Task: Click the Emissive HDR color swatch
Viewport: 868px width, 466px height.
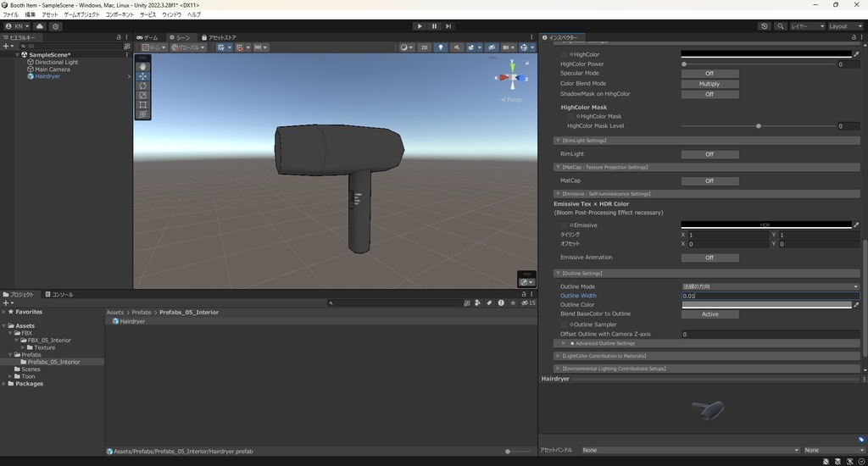Action: click(x=766, y=225)
